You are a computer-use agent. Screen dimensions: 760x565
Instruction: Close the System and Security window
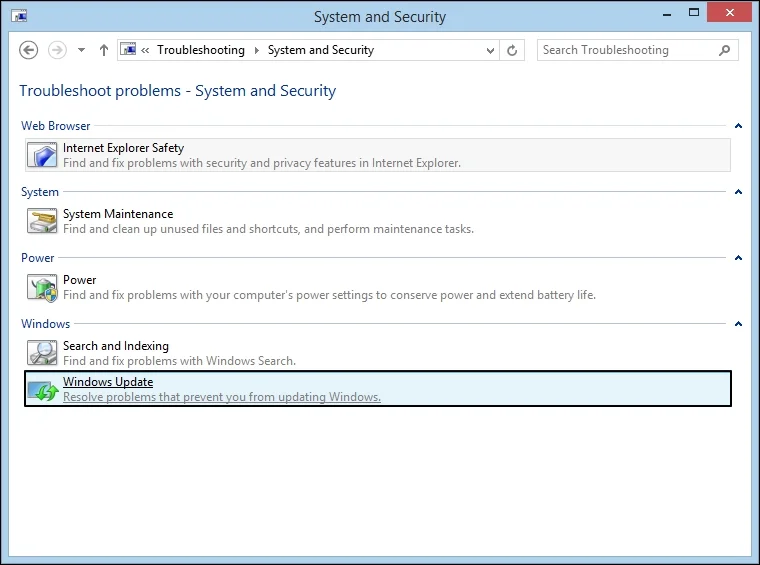point(729,13)
